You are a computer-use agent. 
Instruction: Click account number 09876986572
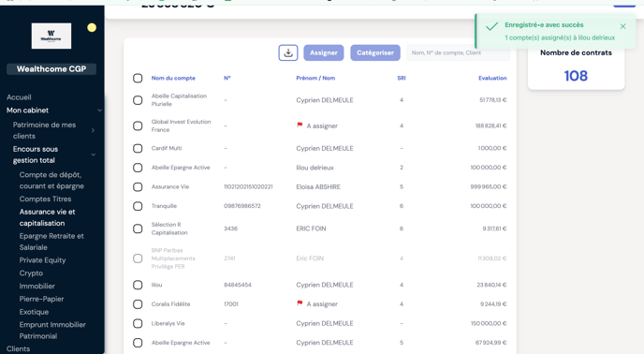pos(241,206)
